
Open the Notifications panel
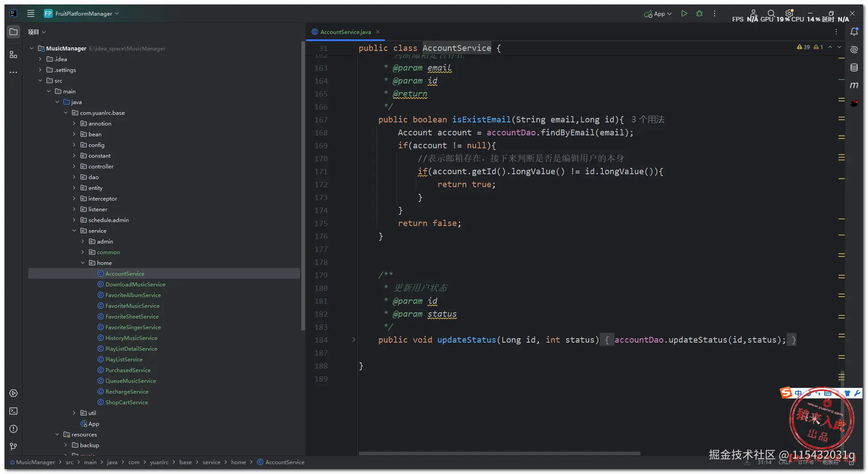pos(854,32)
